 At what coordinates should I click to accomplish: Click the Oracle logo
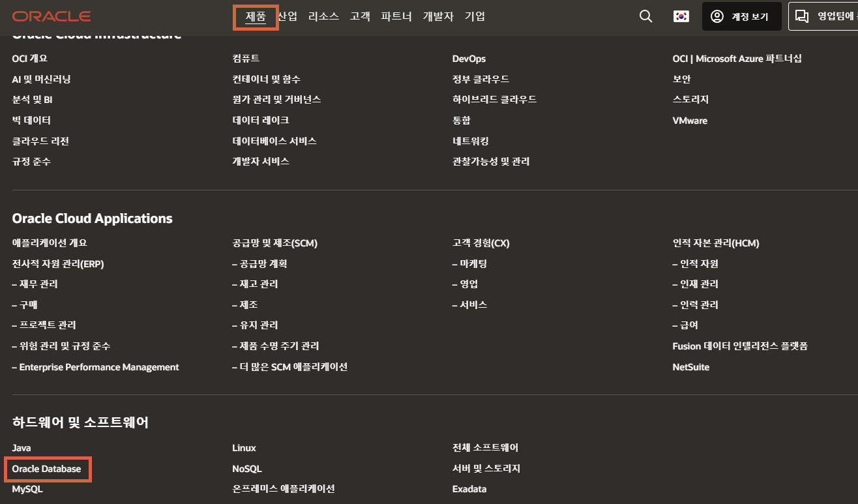coord(52,16)
